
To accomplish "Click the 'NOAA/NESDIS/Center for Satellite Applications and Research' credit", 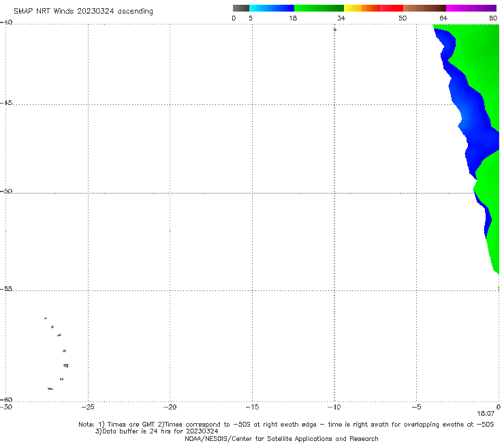I will point(281,438).
